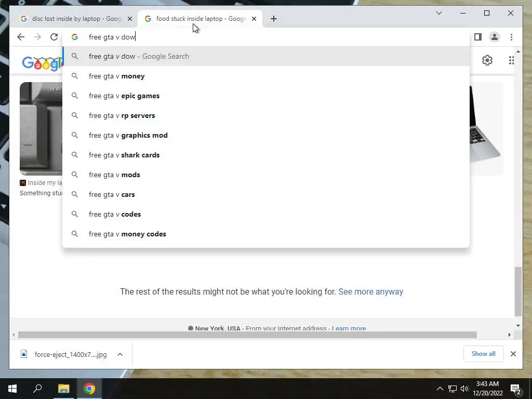
Task: Open network status tray icon
Action: point(453,389)
